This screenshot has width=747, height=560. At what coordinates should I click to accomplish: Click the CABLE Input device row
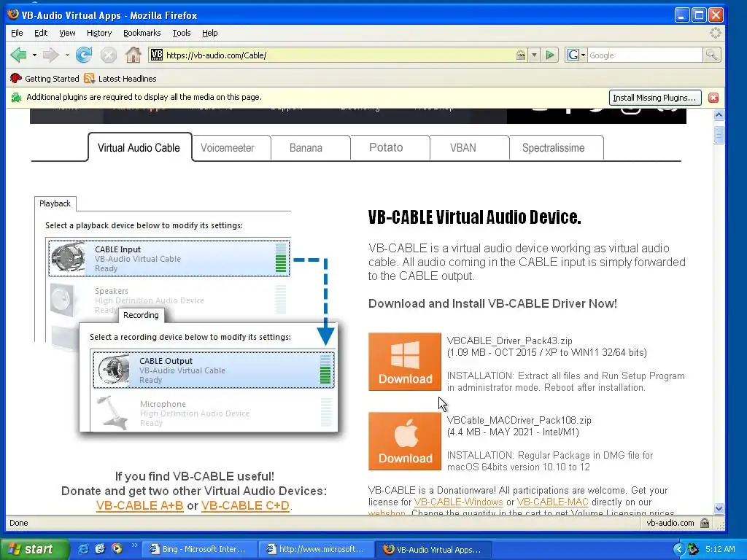[x=169, y=258]
